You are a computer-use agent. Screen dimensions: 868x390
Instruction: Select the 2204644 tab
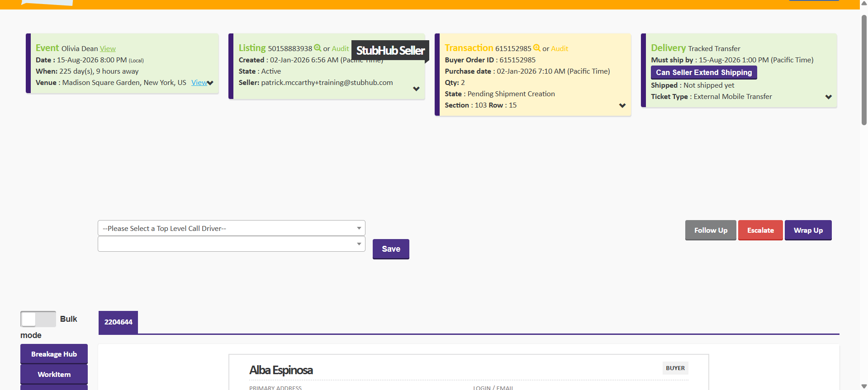tap(118, 322)
